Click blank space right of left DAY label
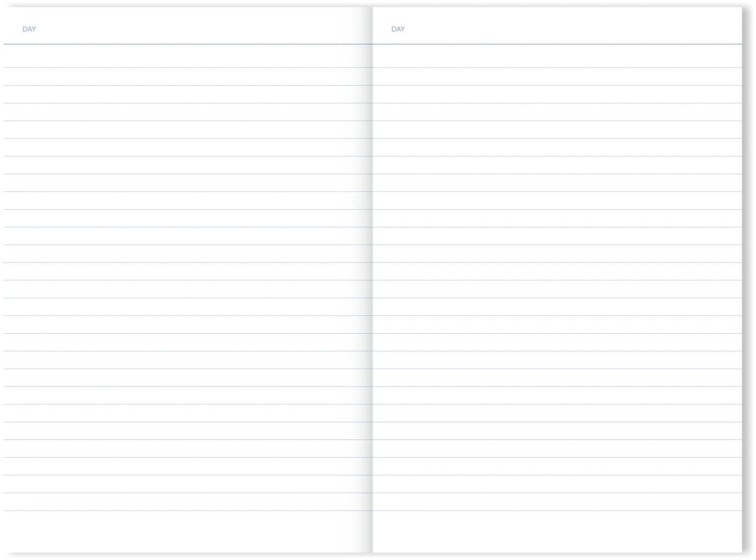This screenshot has width=756, height=560. pyautogui.click(x=200, y=29)
